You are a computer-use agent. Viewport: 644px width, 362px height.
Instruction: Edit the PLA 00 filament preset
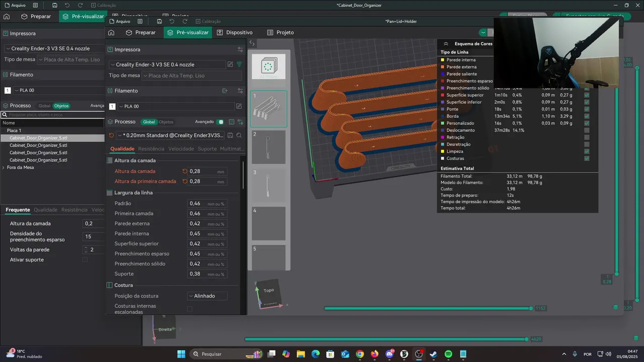(239, 107)
